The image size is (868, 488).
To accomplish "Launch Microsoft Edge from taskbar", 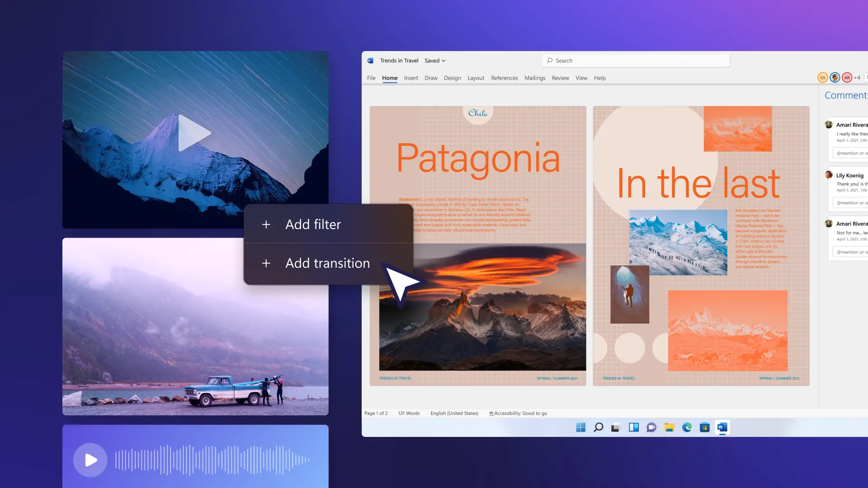I will pos(687,427).
